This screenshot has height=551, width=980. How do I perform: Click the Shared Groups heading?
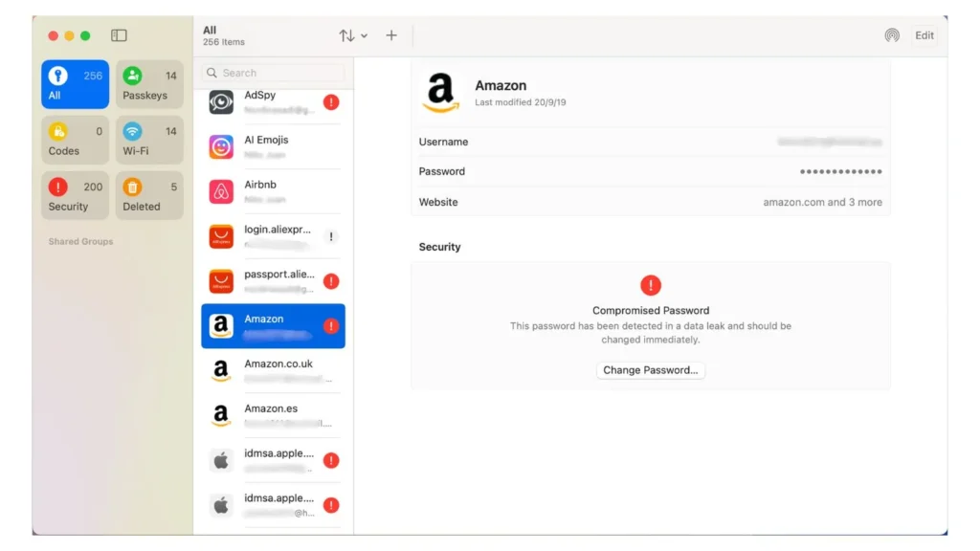pyautogui.click(x=80, y=242)
